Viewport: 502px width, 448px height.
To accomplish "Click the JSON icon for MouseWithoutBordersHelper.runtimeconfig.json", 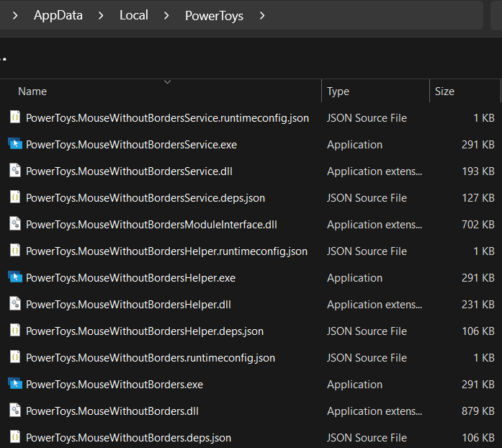I will pyautogui.click(x=15, y=251).
